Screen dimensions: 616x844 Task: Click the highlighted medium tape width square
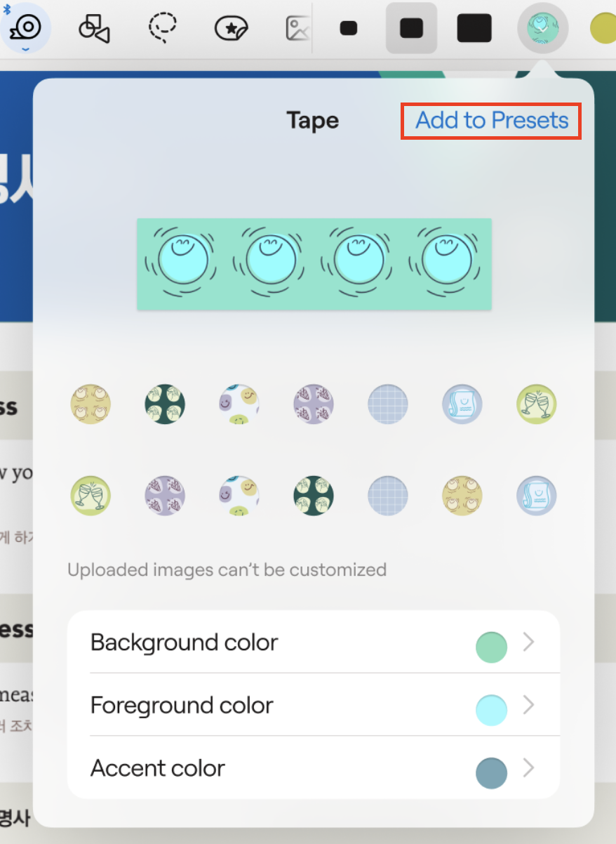(412, 28)
